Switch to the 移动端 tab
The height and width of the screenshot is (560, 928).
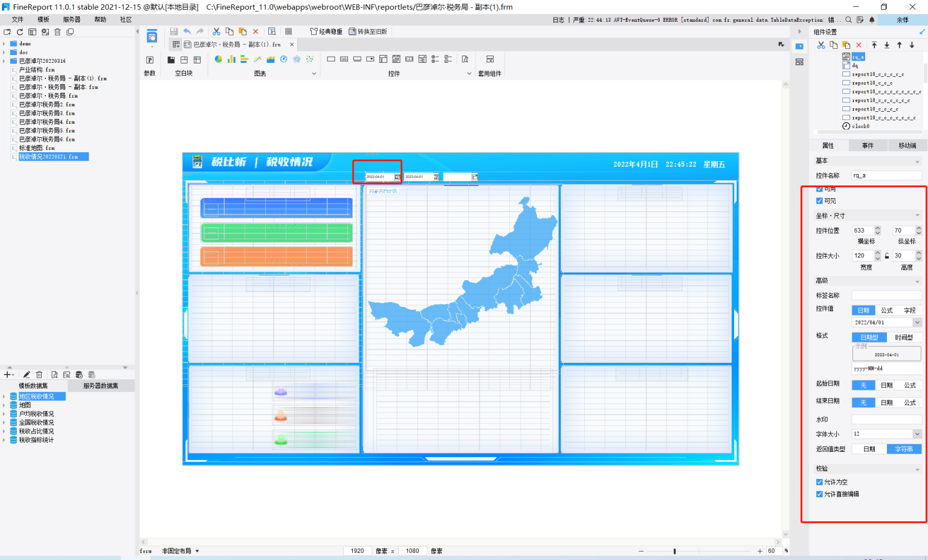tap(907, 146)
